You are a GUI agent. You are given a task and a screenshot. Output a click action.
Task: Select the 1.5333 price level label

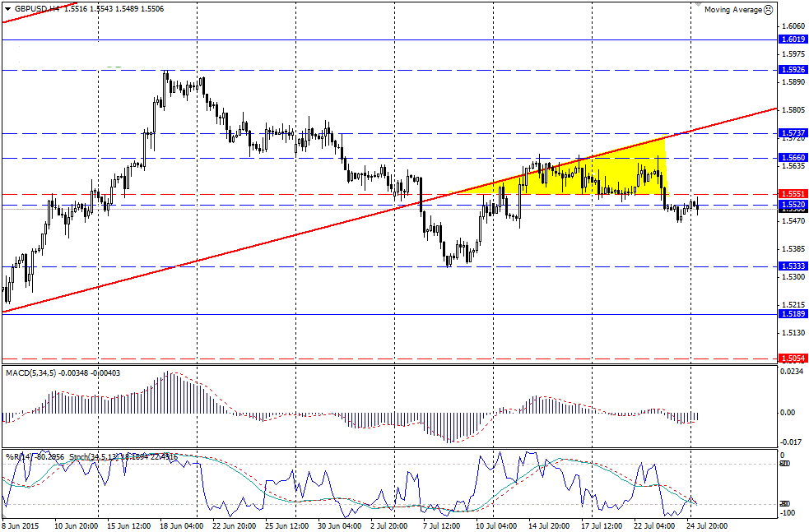tap(792, 266)
